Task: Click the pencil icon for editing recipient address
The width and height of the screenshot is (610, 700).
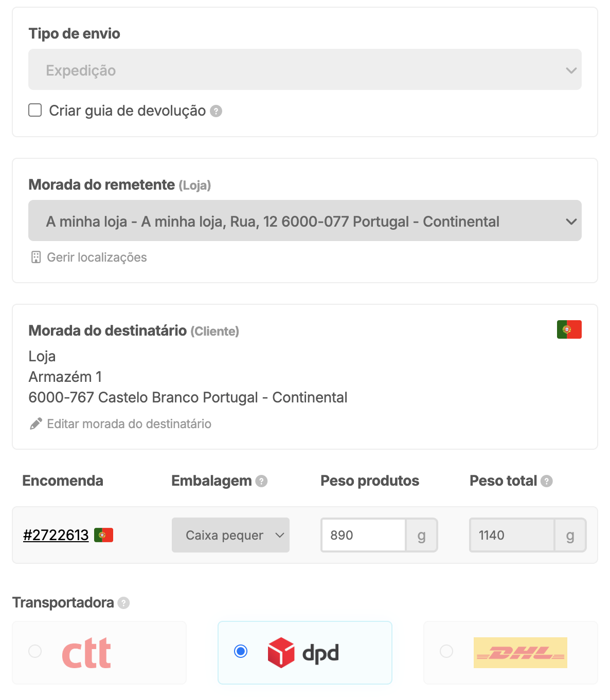Action: tap(35, 423)
